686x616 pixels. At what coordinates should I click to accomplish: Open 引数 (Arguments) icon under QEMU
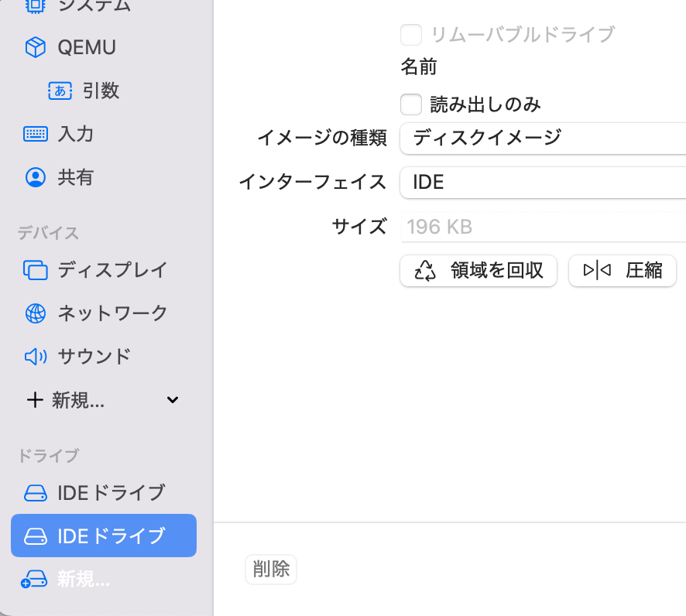tap(60, 91)
